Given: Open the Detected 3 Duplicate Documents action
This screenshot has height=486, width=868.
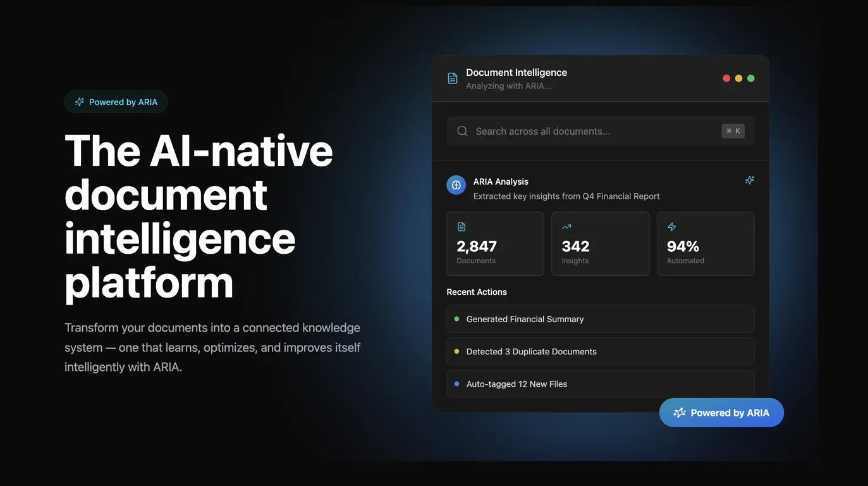Looking at the screenshot, I should (600, 351).
